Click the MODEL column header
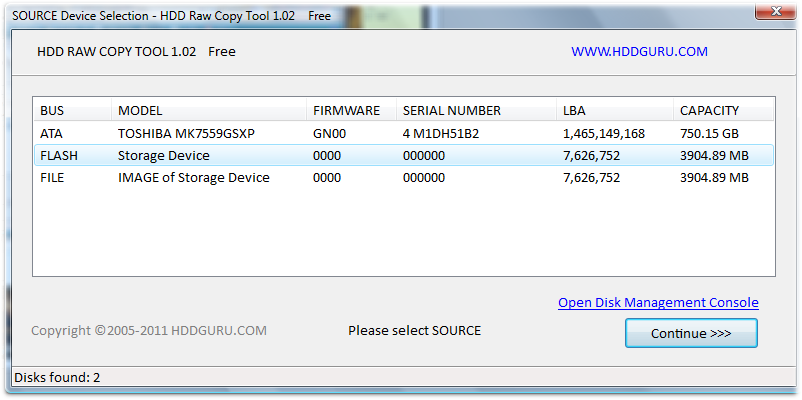 pos(209,110)
